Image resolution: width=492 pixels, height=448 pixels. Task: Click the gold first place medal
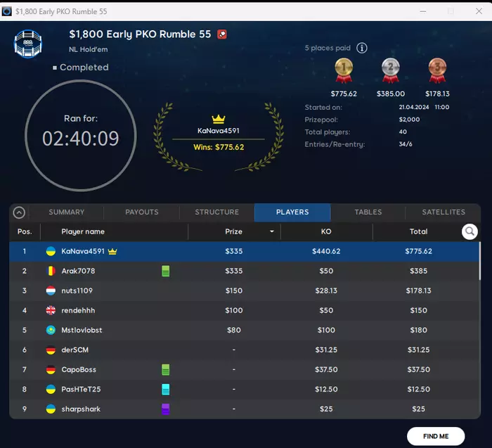(344, 70)
